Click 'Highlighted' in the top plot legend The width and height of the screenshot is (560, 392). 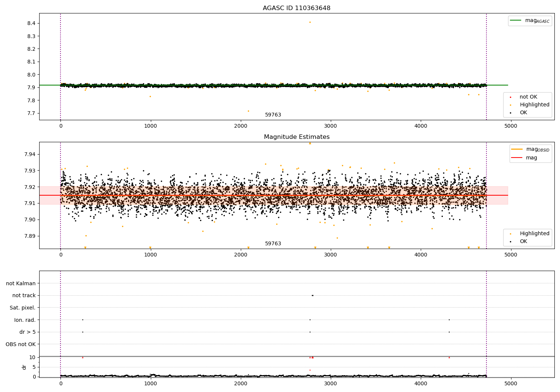click(x=534, y=105)
